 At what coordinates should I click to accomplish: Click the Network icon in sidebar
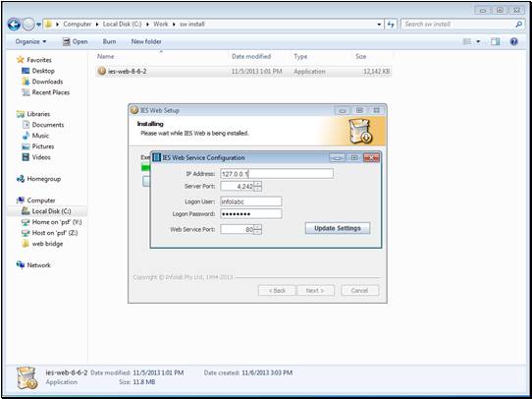(21, 265)
